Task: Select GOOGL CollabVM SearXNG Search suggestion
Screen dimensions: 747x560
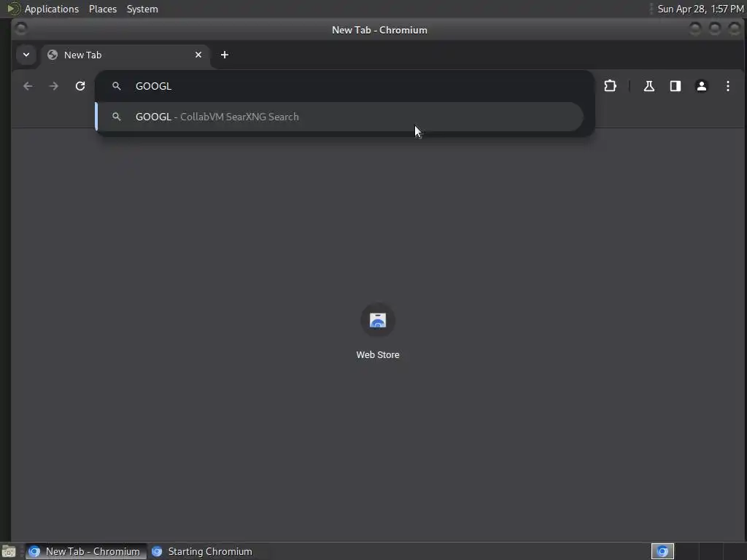Action: point(339,117)
